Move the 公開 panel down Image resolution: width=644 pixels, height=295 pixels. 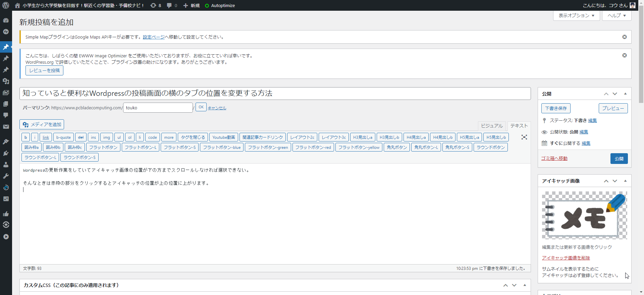[x=615, y=94]
